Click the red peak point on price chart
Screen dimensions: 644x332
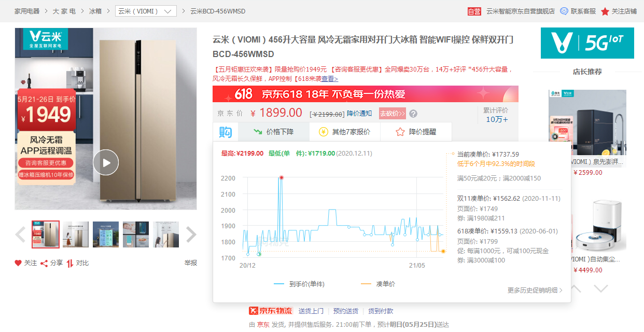pyautogui.click(x=282, y=177)
